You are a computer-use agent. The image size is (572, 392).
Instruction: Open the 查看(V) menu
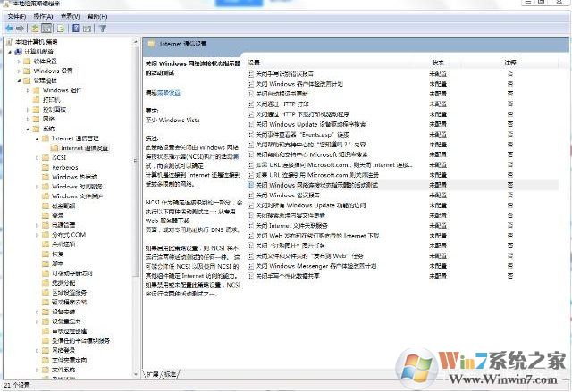click(x=69, y=16)
